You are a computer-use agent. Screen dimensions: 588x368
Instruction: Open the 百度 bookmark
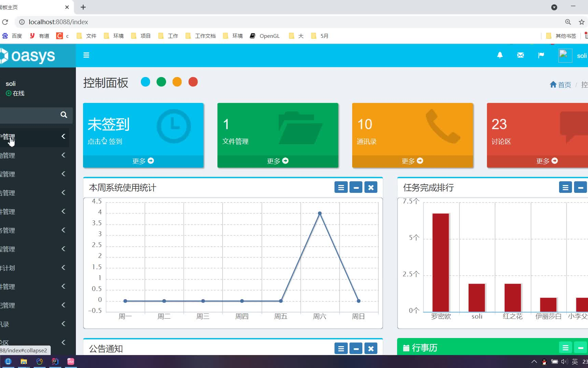[x=12, y=36]
